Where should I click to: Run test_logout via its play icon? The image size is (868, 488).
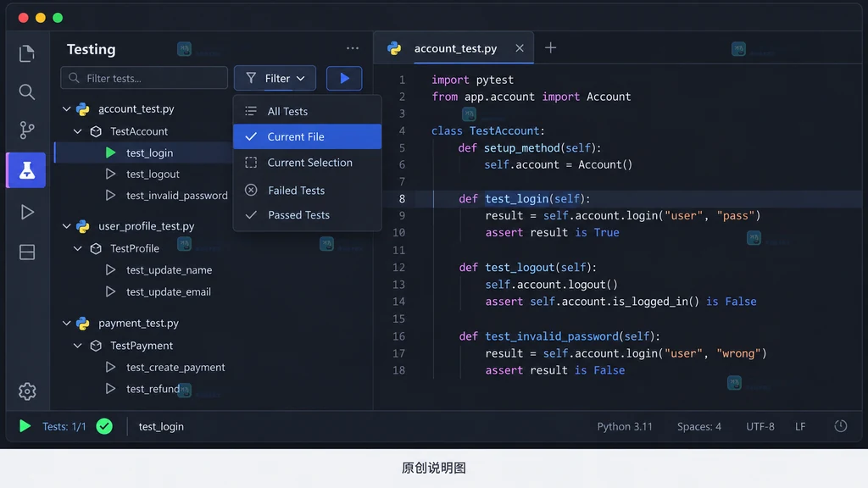(x=111, y=174)
